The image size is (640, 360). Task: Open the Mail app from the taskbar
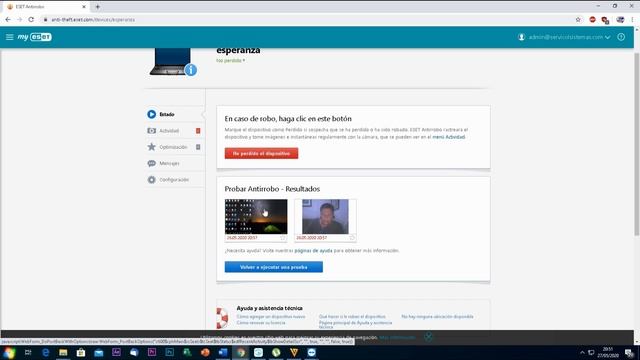(98, 353)
